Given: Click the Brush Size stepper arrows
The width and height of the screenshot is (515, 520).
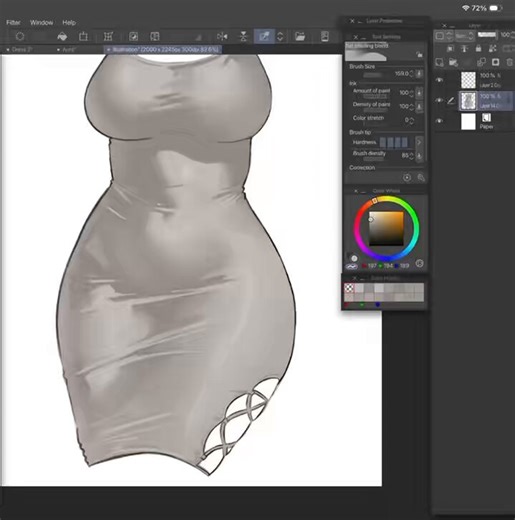Looking at the screenshot, I should coord(411,73).
